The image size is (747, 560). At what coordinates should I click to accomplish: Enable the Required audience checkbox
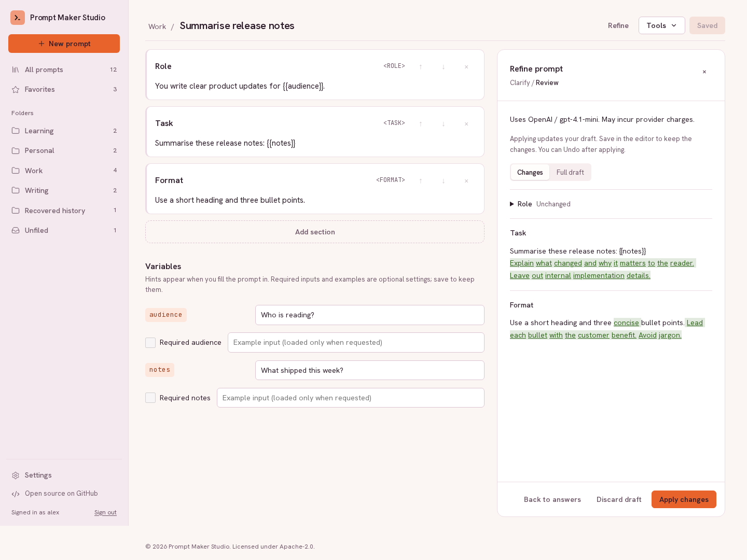[x=150, y=343]
